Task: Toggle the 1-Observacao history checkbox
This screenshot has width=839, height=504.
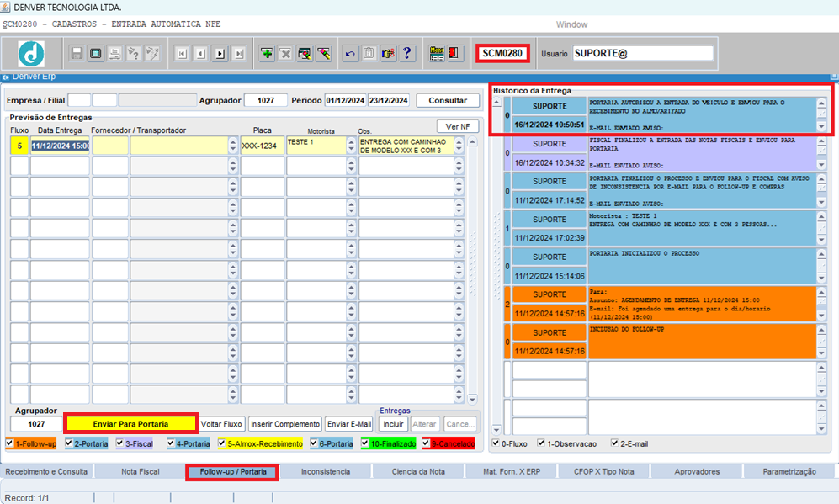Action: [541, 443]
